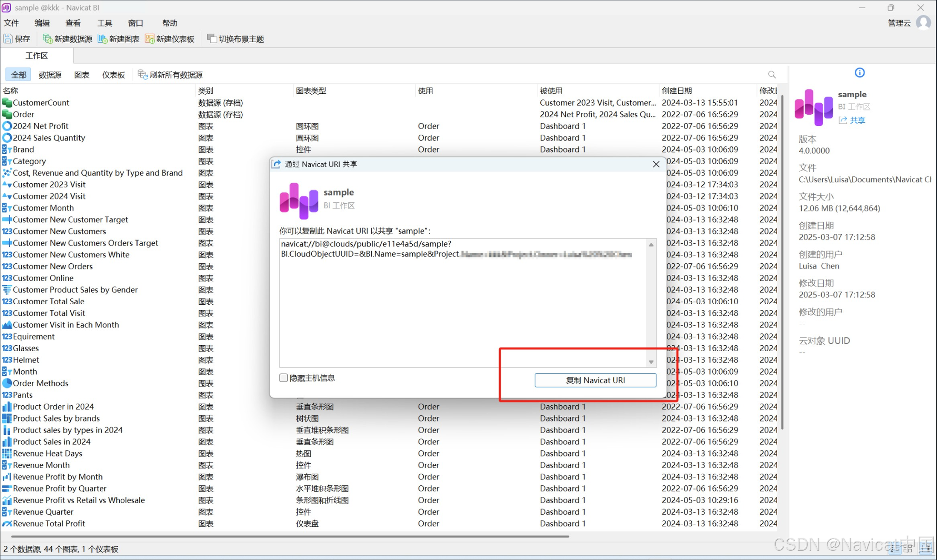Select the All filter toggle

[x=18, y=75]
